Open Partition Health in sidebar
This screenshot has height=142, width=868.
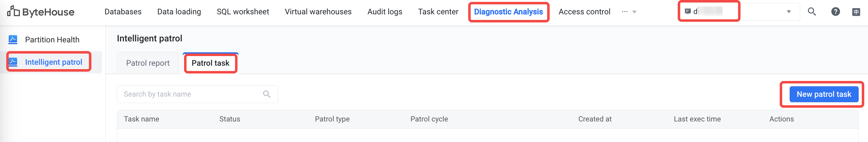tap(52, 40)
